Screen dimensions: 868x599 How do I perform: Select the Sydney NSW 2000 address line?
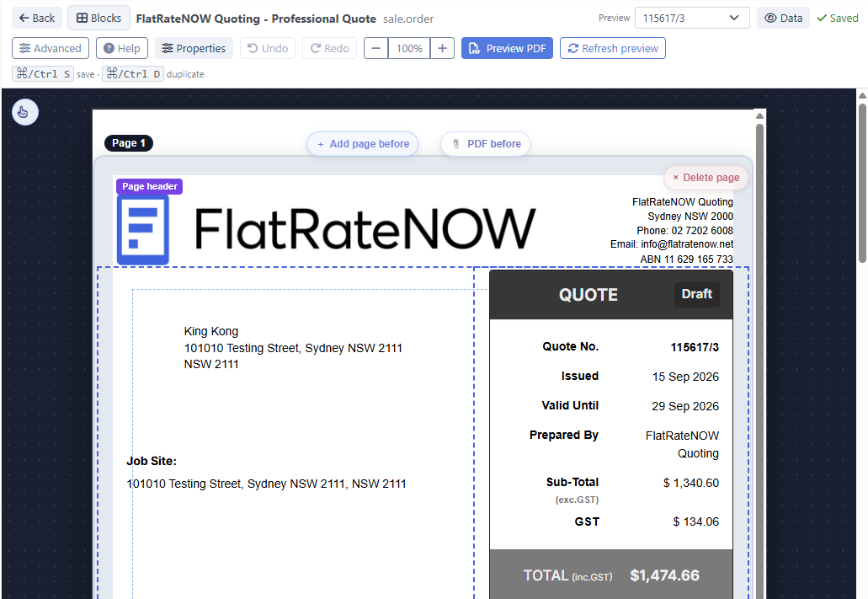[x=690, y=217]
